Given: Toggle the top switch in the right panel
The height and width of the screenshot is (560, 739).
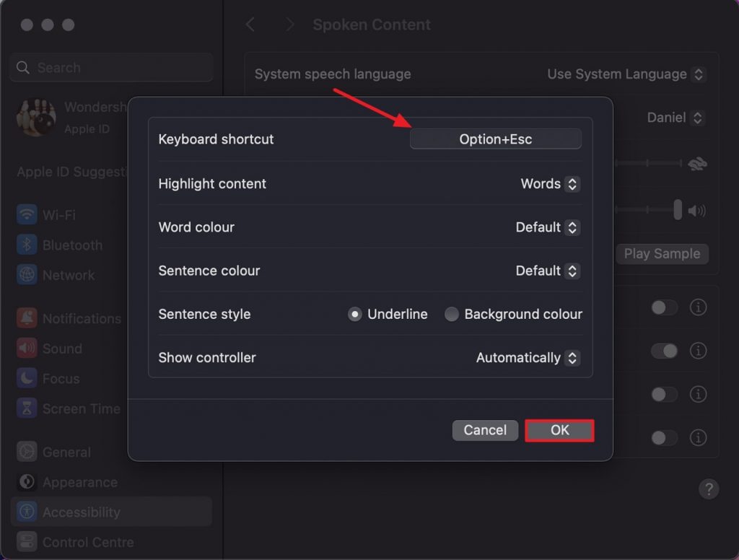Looking at the screenshot, I should [663, 307].
